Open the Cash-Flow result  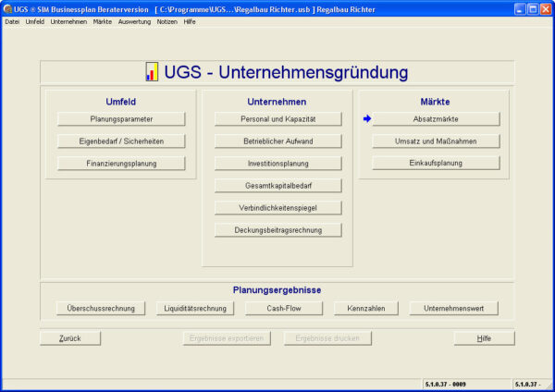pyautogui.click(x=284, y=308)
